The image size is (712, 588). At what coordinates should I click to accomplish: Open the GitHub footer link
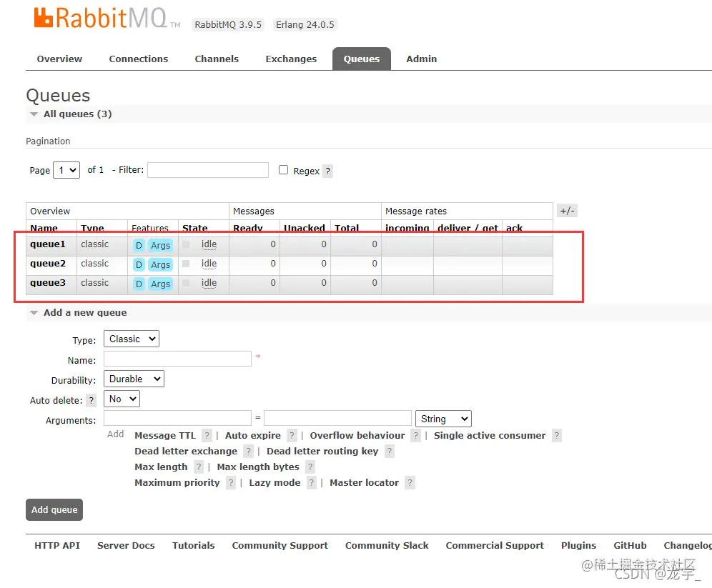pos(630,546)
